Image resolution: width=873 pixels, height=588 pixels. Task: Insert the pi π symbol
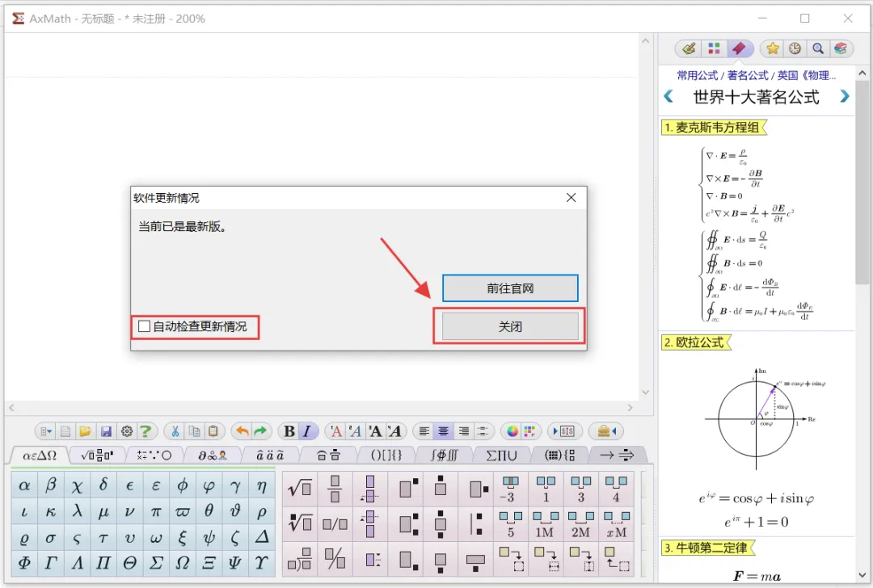(157, 512)
